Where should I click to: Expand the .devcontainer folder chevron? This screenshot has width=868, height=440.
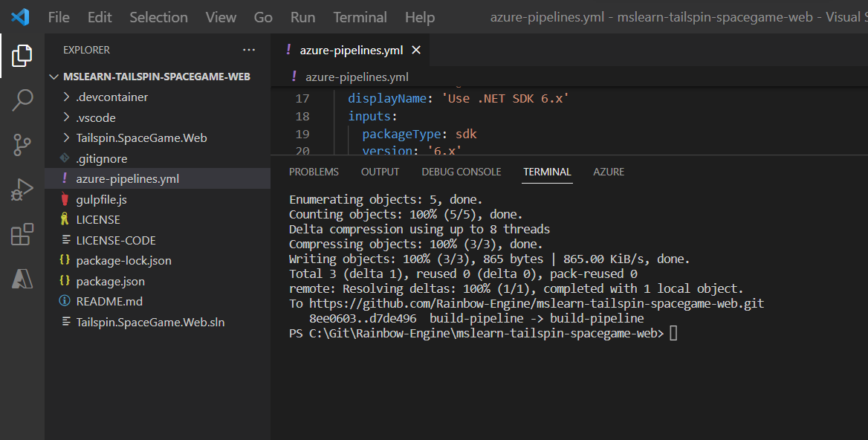pyautogui.click(x=66, y=97)
